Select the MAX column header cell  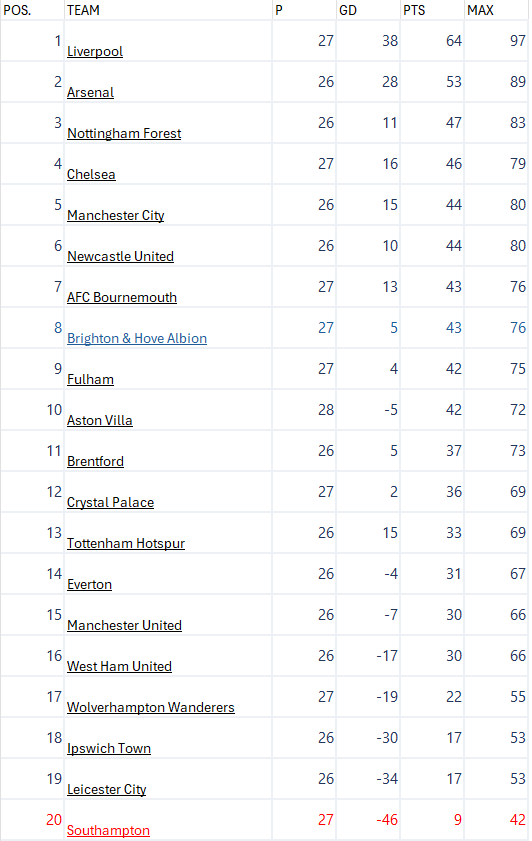pyautogui.click(x=496, y=10)
